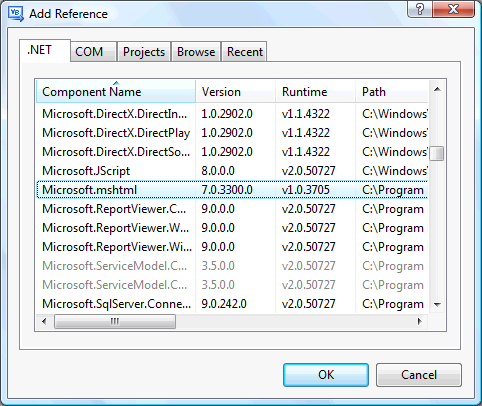Click version 7.0.3300.0 of Microsoft.mshtml
This screenshot has height=406, width=482.
coord(227,190)
